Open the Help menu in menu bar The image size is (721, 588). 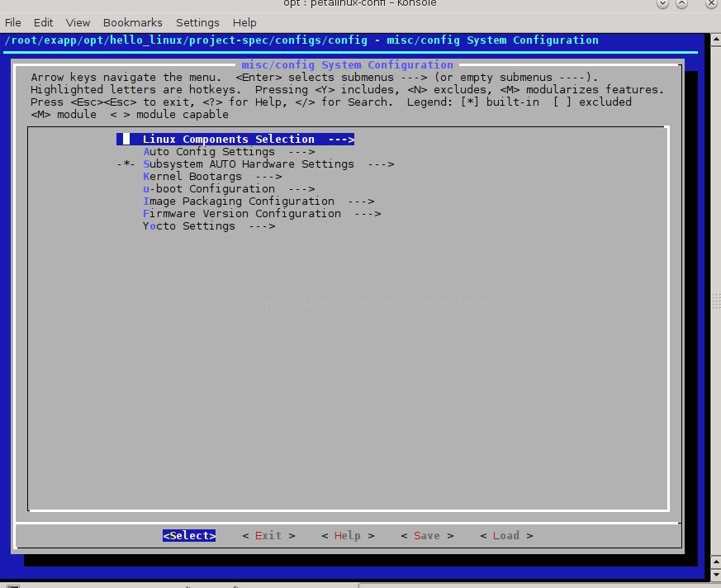244,22
